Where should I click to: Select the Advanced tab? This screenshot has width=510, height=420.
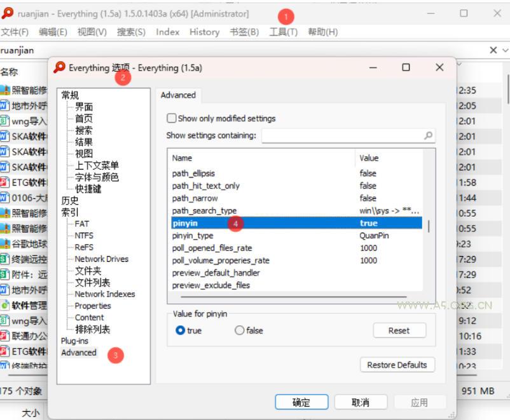click(x=178, y=95)
